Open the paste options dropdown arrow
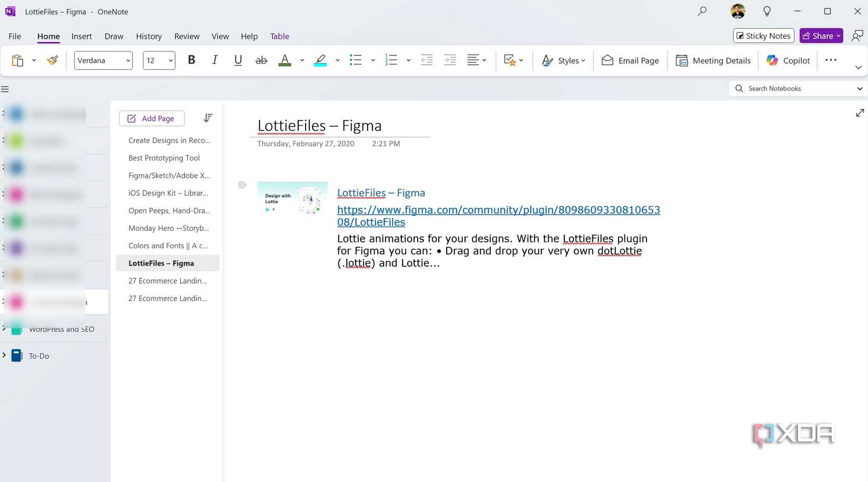Screen dimensions: 868x482 [x=34, y=61]
